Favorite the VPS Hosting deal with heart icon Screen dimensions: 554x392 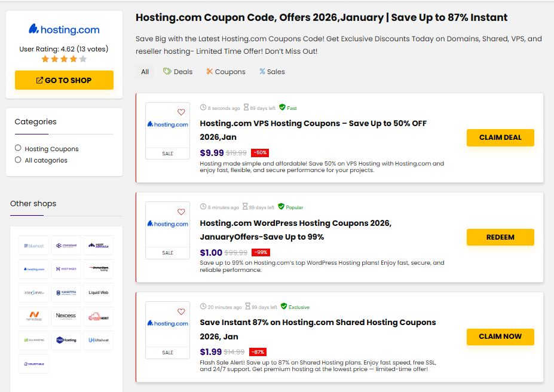pos(181,112)
